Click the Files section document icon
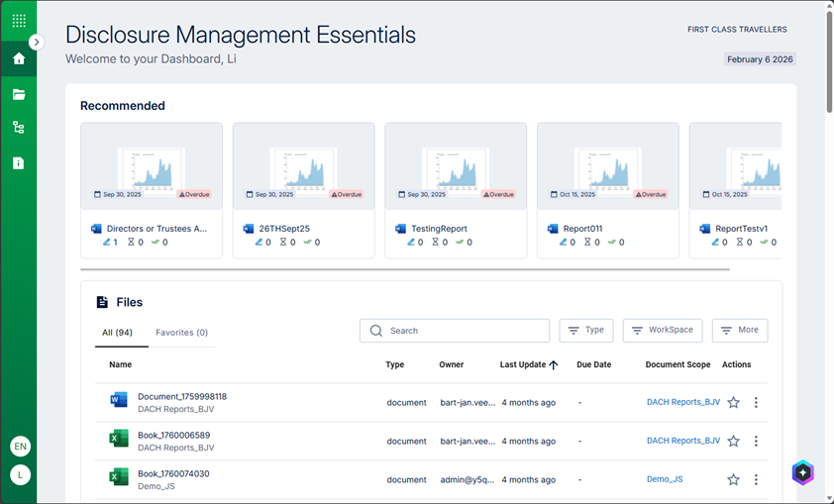Screen dimensions: 834x504 pyautogui.click(x=102, y=302)
